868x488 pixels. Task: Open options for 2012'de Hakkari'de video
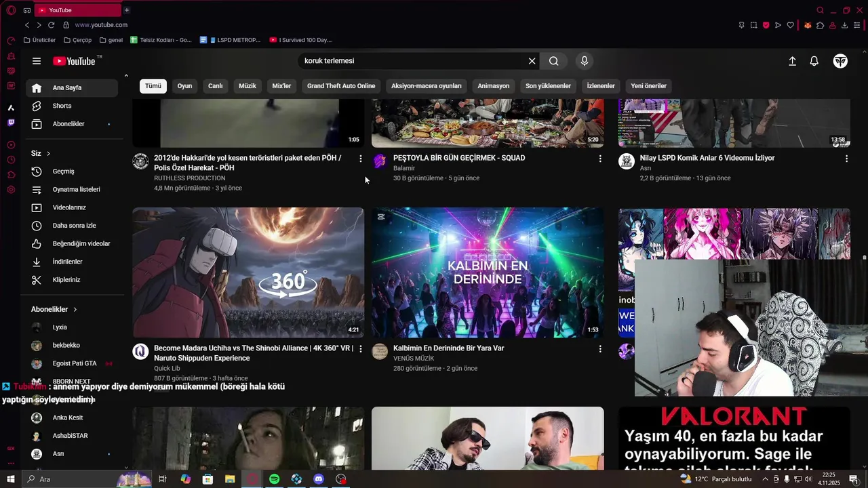(x=361, y=159)
